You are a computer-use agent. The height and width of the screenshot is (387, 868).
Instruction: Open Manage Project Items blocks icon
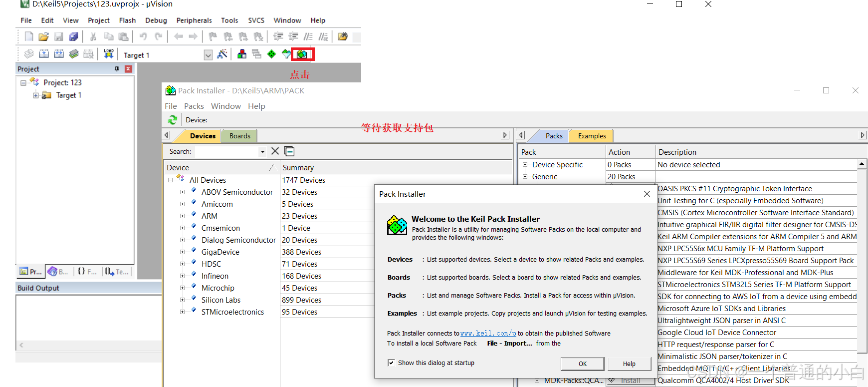pos(242,54)
